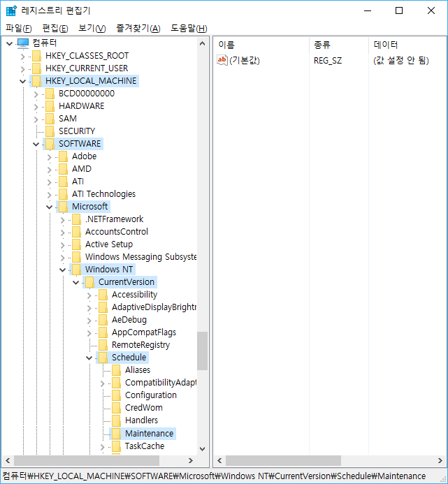The width and height of the screenshot is (448, 484).
Task: Click the AppCompatFlags folder icon
Action: point(103,332)
